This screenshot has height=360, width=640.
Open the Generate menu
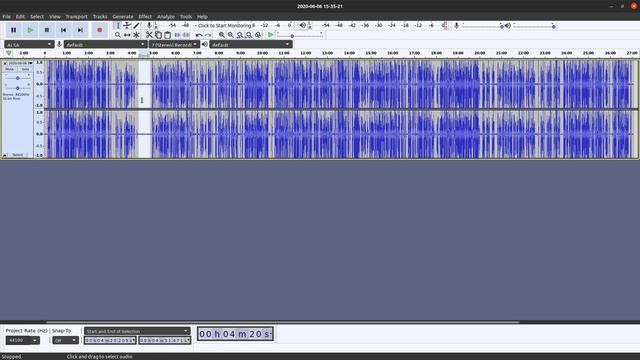(123, 17)
